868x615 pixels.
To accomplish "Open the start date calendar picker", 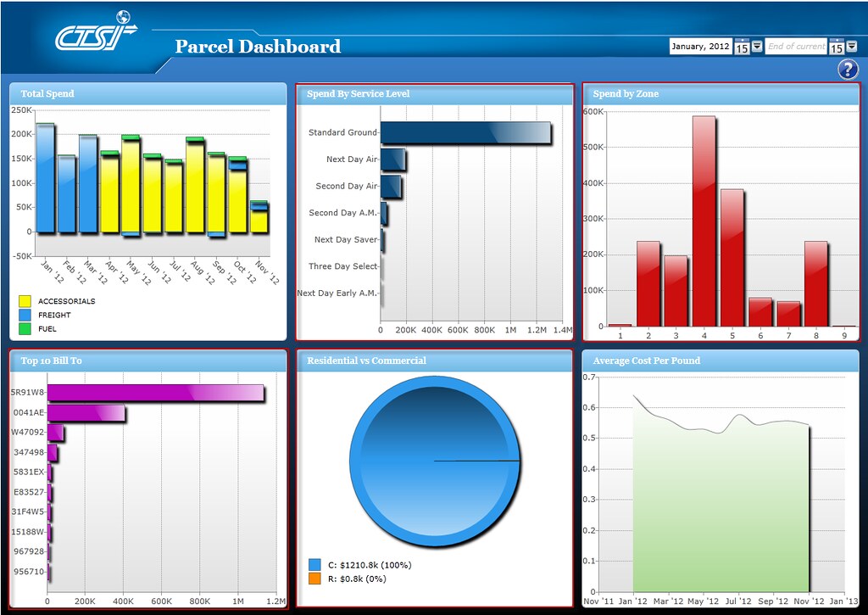I will [741, 47].
